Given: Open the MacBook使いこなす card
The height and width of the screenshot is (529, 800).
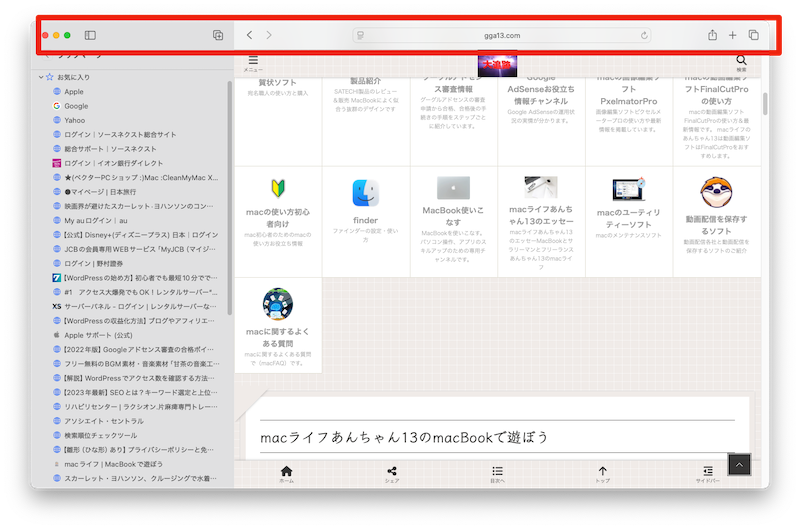Looking at the screenshot, I should coord(454,221).
